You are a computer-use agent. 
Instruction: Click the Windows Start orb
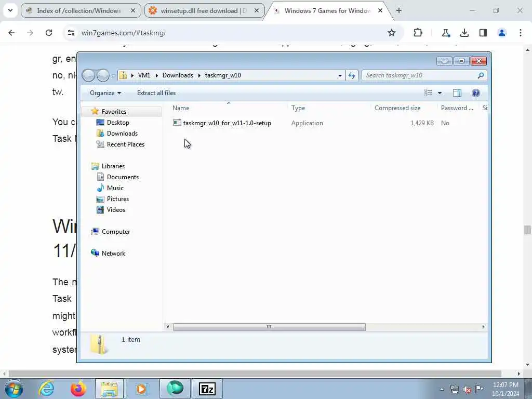point(14,389)
